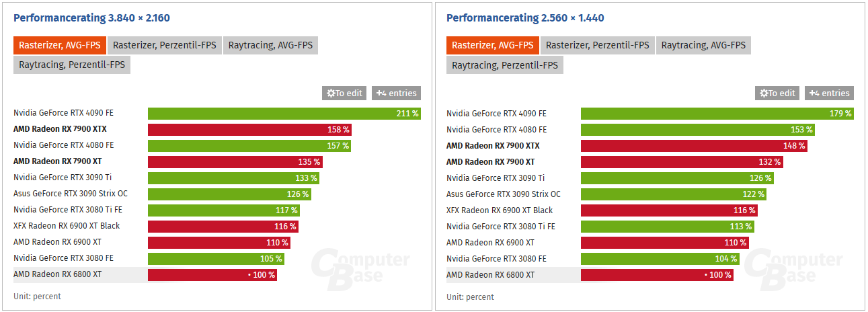Click the green RTX 4090 FE bar showing 211 %
868x312 pixels.
coord(284,114)
